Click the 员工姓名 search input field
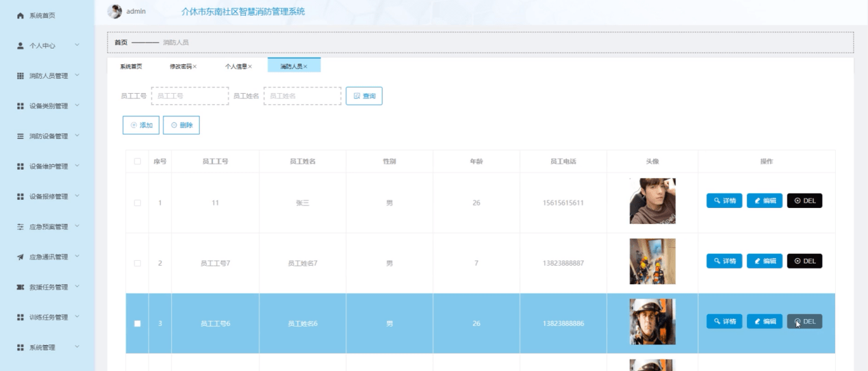Viewport: 868px width, 371px height. (302, 96)
